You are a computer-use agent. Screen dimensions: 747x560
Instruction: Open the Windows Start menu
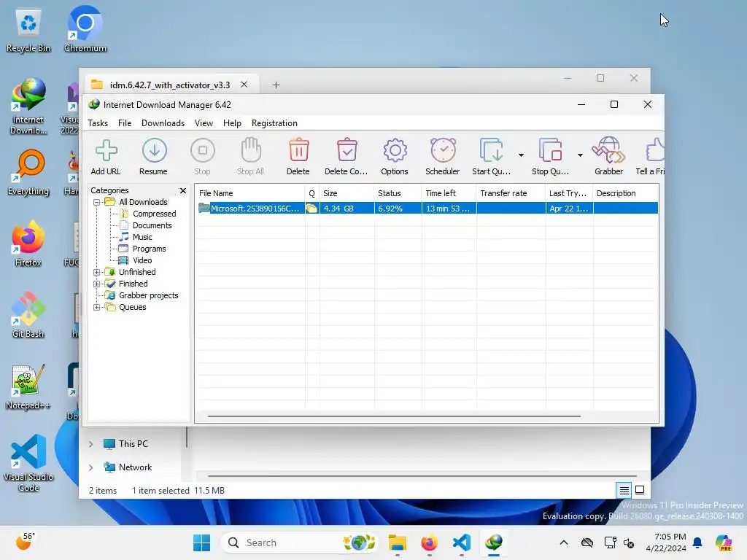coord(201,542)
